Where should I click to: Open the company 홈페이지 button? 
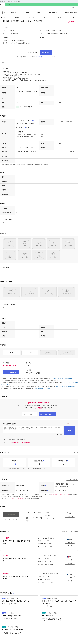[70, 513]
